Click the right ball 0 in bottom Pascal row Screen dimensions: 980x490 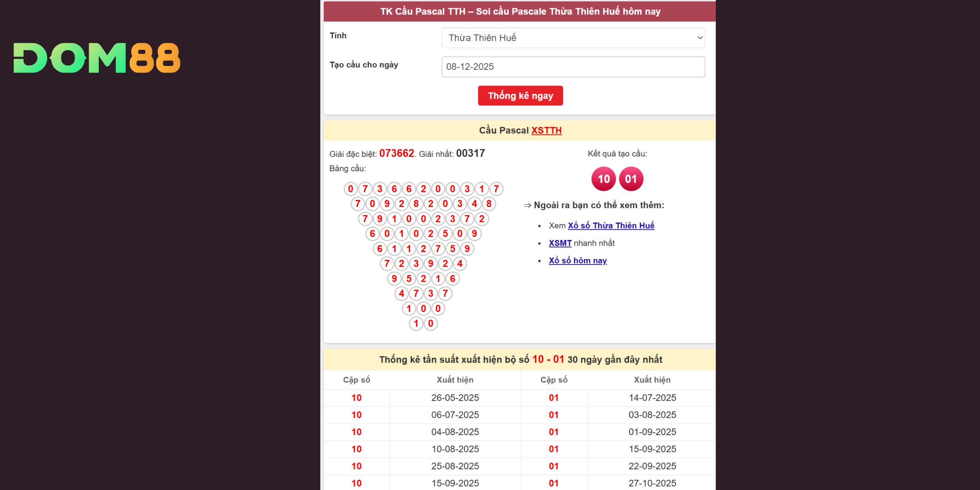tap(430, 323)
